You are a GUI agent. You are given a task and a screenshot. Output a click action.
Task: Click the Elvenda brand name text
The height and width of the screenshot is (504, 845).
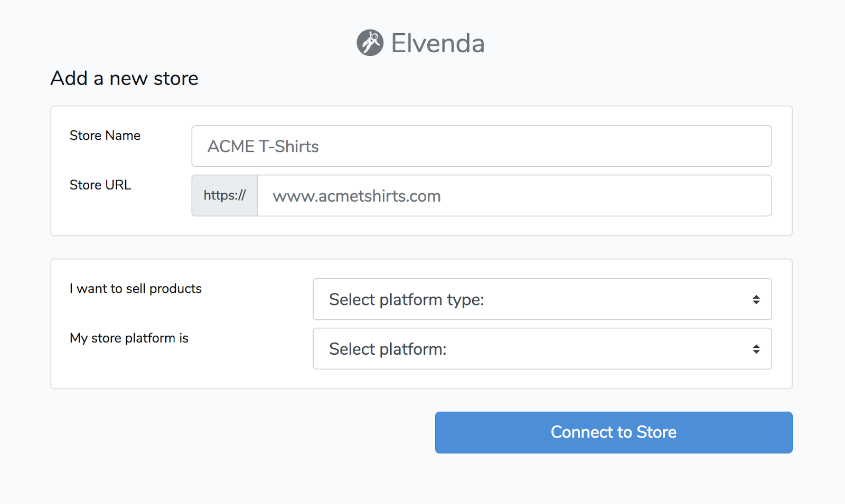click(x=437, y=43)
